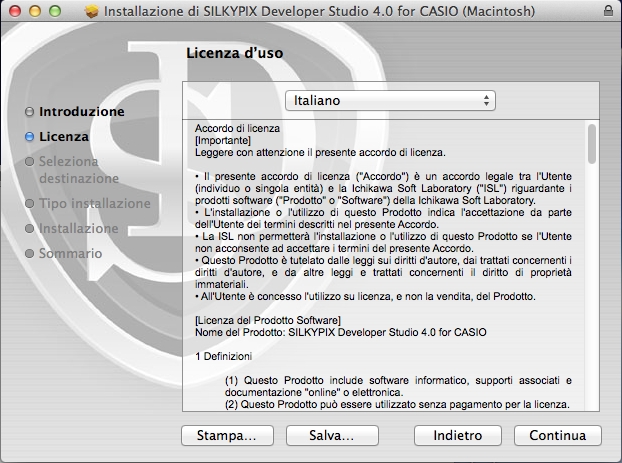Save the license with Salva...
Viewport: 622px width, 463px height.
(x=332, y=435)
